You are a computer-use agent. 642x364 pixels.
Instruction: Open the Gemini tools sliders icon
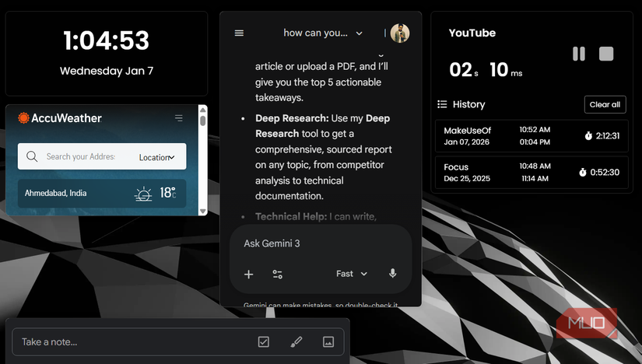pos(278,275)
